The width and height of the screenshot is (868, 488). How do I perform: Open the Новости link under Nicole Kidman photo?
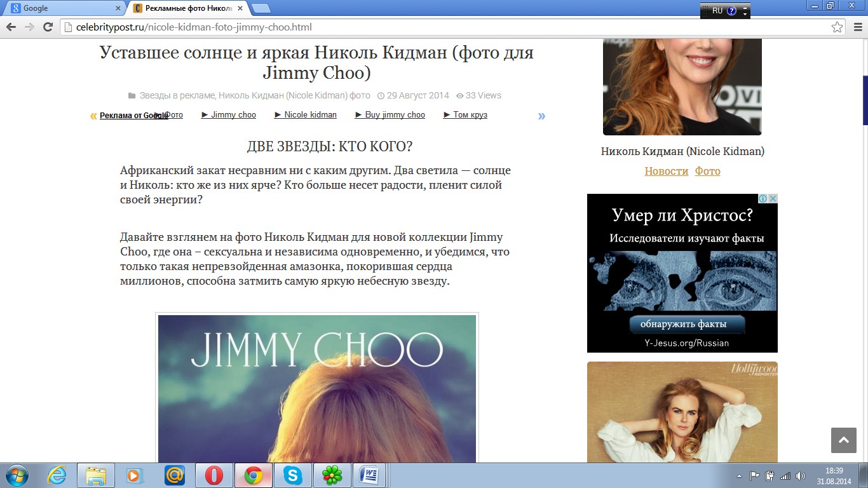(x=667, y=171)
